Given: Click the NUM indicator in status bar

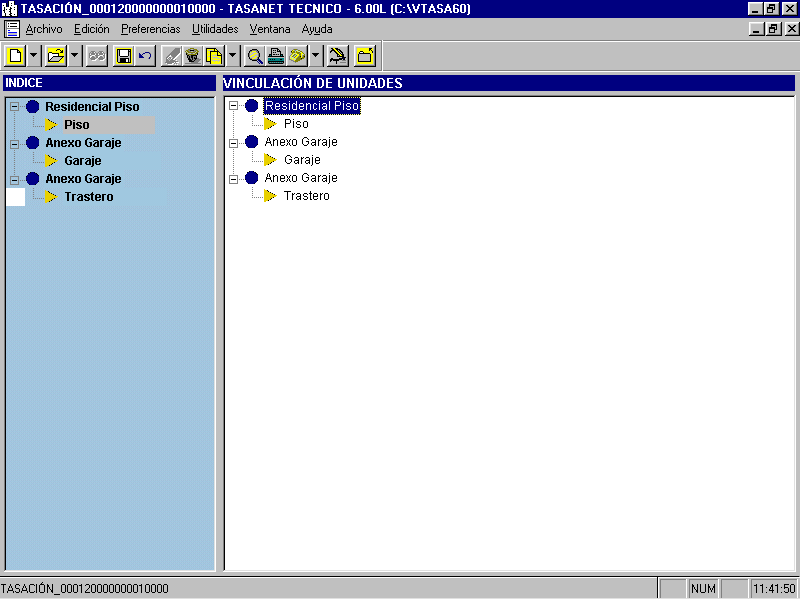Looking at the screenshot, I should click(703, 588).
